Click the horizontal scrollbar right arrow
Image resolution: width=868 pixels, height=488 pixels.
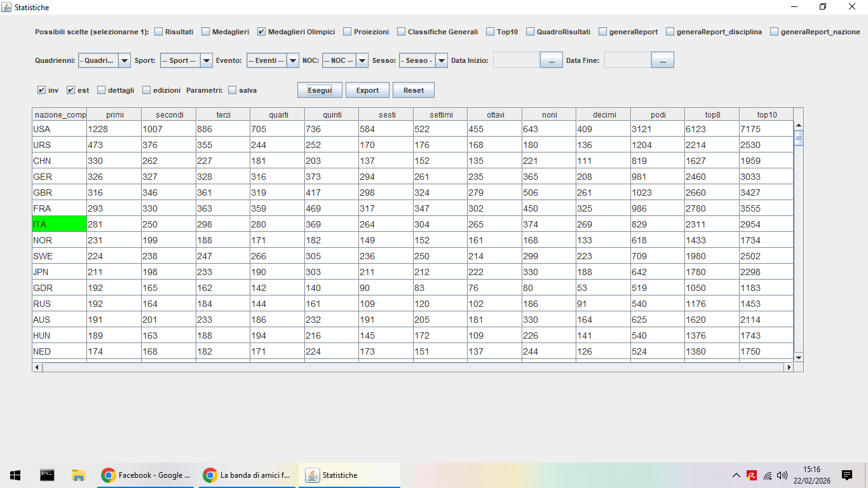coord(789,367)
